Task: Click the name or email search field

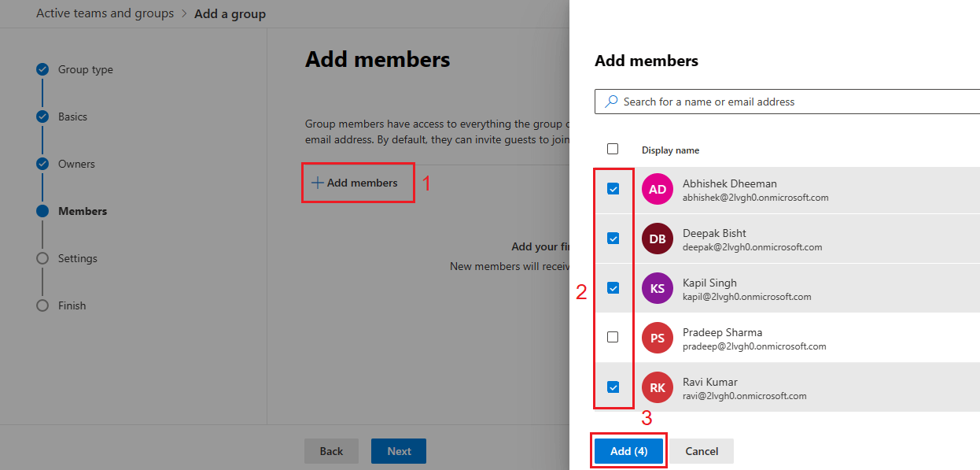Action: (794, 102)
